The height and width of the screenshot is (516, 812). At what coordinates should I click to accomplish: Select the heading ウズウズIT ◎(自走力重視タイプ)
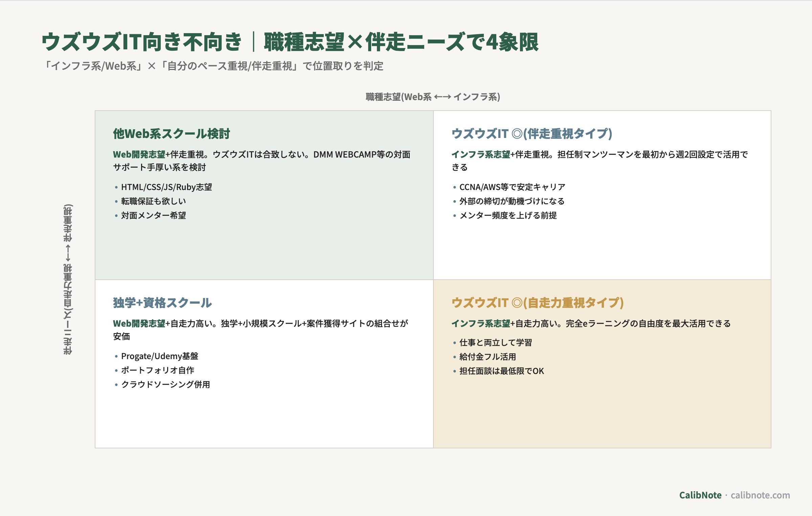537,303
